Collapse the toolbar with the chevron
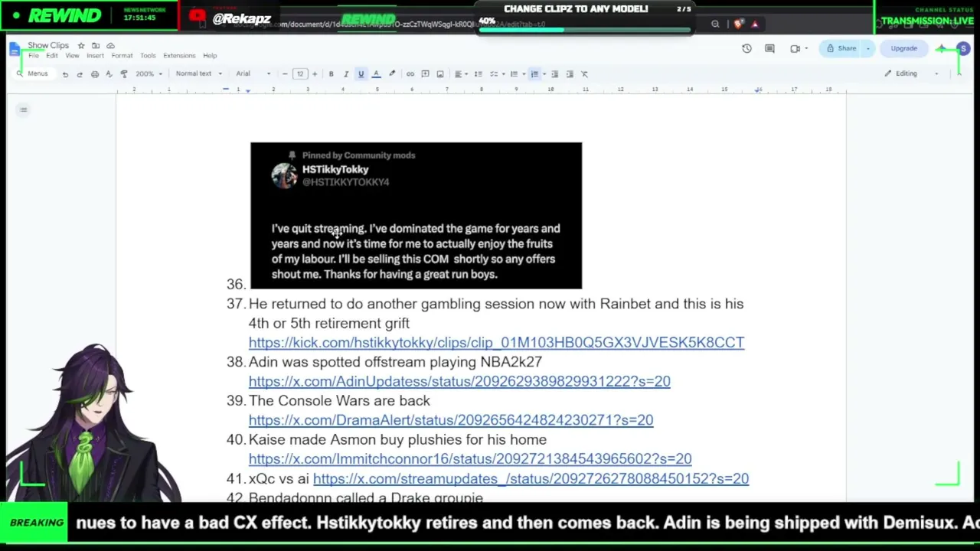The image size is (980, 551). pos(959,74)
